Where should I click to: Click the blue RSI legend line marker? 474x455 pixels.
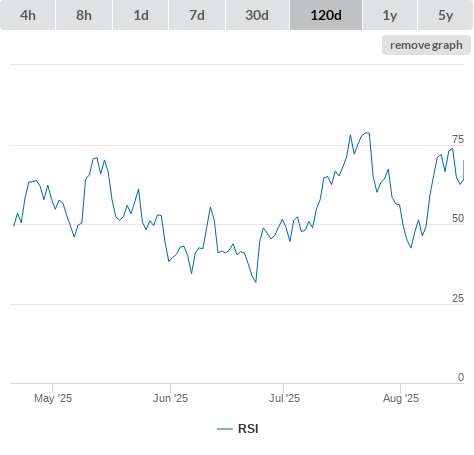point(225,429)
